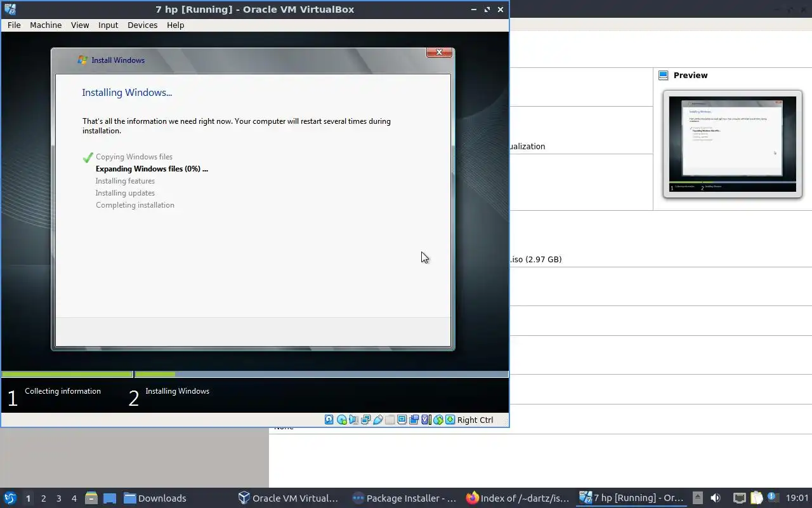Click the display status icon
This screenshot has height=508, width=812.
pyautogui.click(x=402, y=420)
